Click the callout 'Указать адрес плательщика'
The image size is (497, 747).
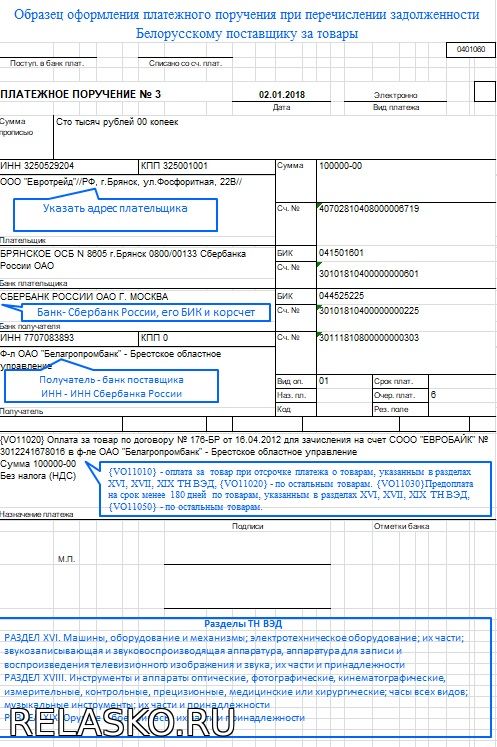tap(115, 214)
